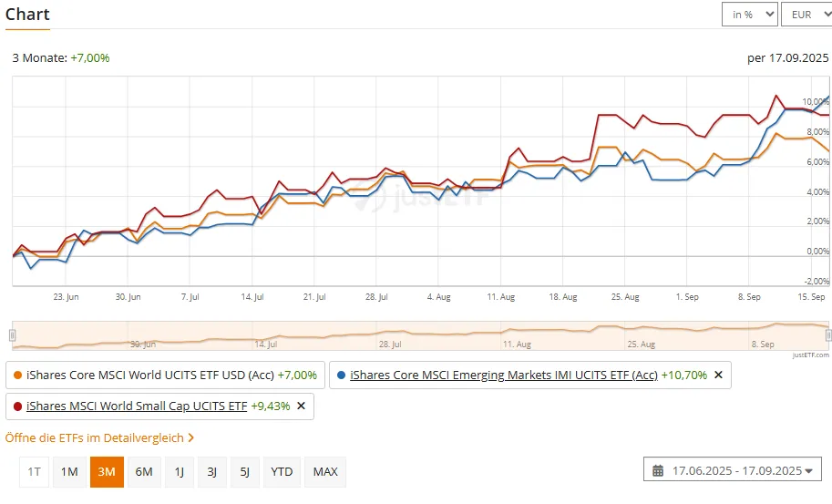Click the Chart heading tab
This screenshot has width=832, height=504.
pyautogui.click(x=27, y=15)
